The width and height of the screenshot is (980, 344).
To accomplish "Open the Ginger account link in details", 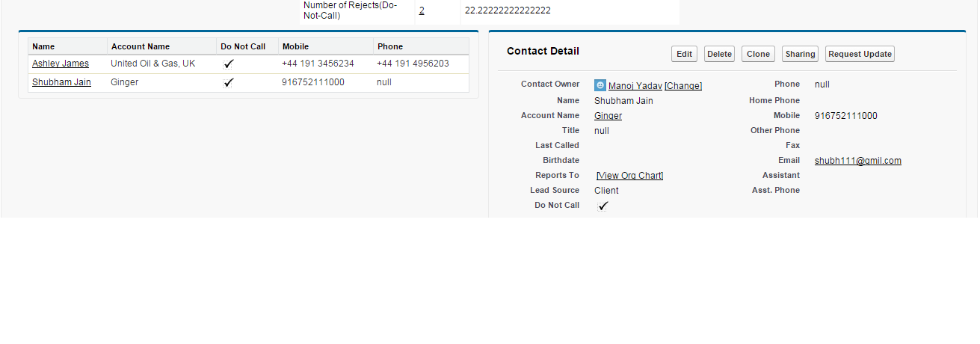I will click(608, 116).
